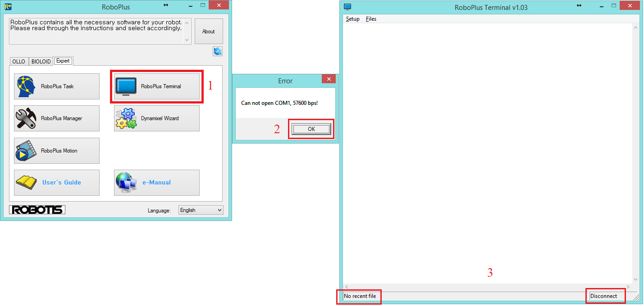Click the update refresh icon below About
Image resolution: width=644 pixels, height=306 pixels.
pyautogui.click(x=218, y=51)
